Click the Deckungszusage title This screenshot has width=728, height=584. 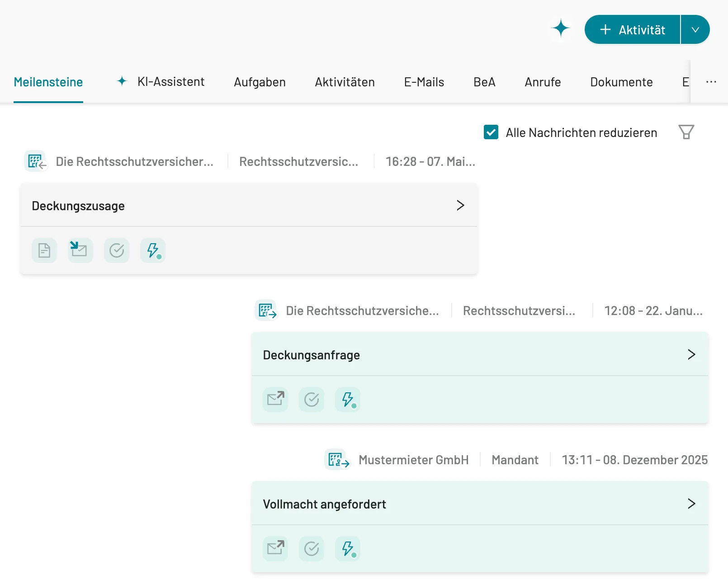pyautogui.click(x=78, y=206)
